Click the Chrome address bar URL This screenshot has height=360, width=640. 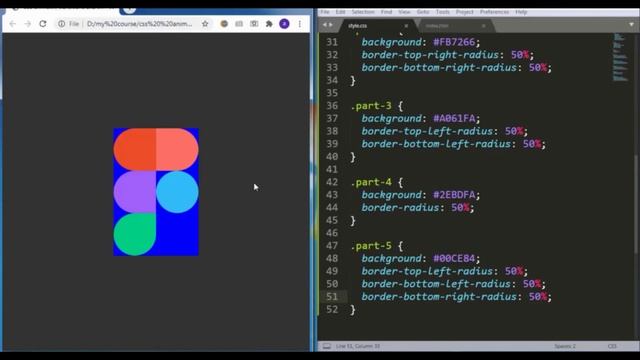tap(139, 24)
